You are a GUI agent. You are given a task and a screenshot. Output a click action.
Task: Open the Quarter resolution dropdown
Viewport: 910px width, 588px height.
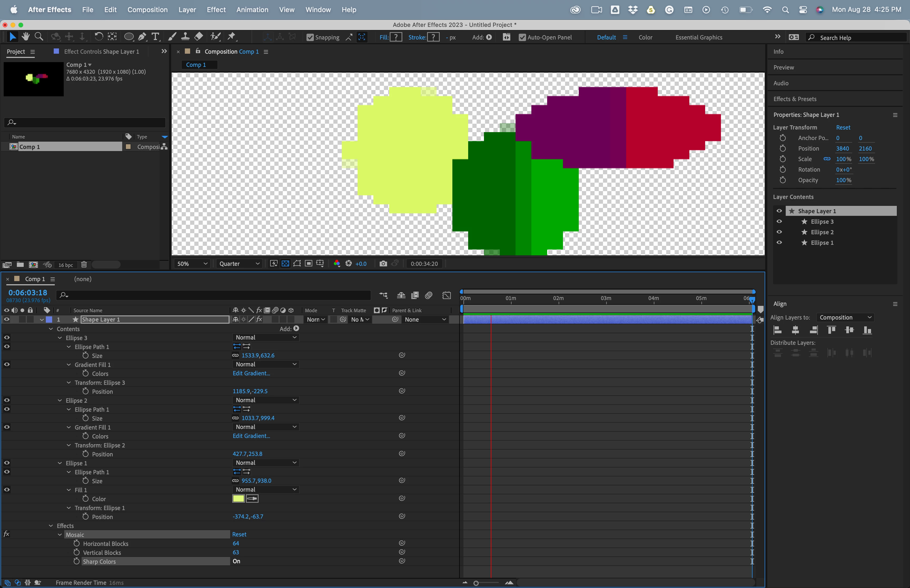coord(239,263)
